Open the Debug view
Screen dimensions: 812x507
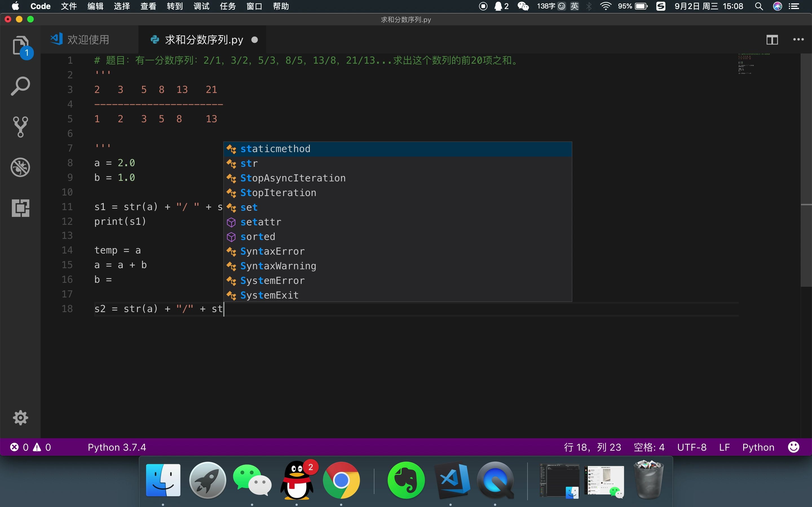click(x=21, y=167)
